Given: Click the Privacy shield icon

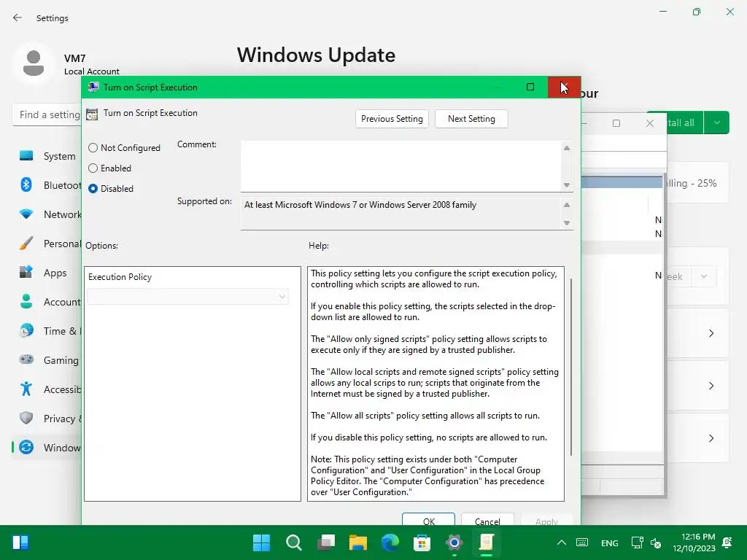Looking at the screenshot, I should 26,418.
